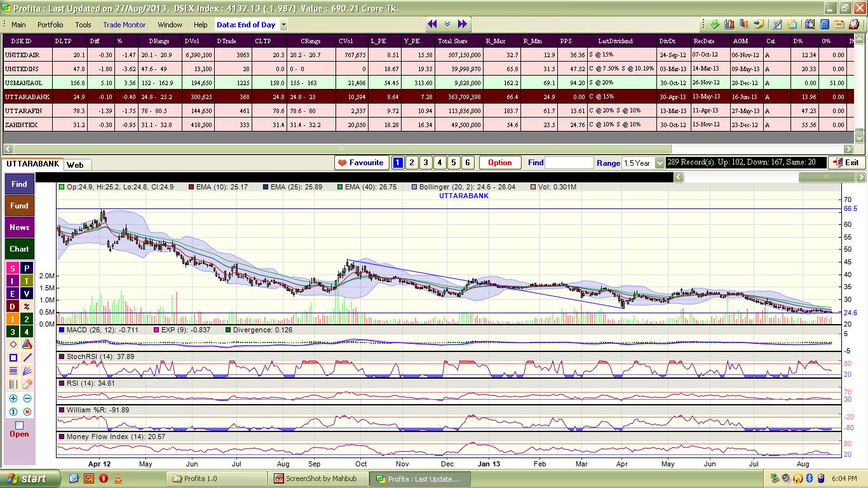Select the diamond shape drawing tool
The width and height of the screenshot is (868, 488).
pos(13,344)
